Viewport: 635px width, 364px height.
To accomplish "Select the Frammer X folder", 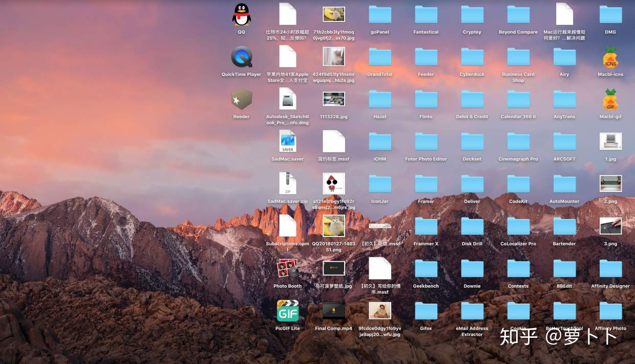I will click(x=426, y=227).
